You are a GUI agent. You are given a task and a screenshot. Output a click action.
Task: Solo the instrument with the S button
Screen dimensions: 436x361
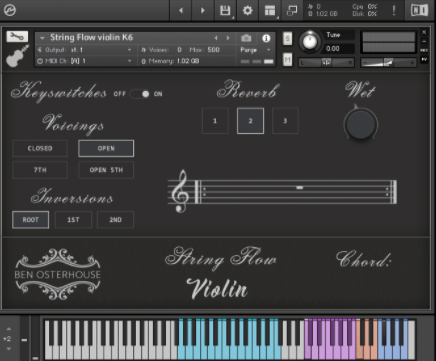coord(287,39)
